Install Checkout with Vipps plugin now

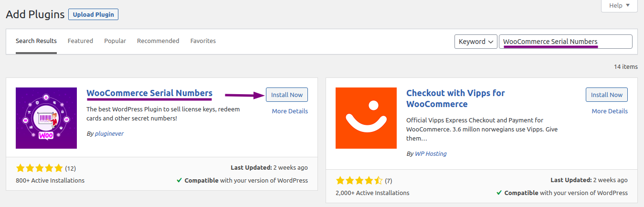607,95
